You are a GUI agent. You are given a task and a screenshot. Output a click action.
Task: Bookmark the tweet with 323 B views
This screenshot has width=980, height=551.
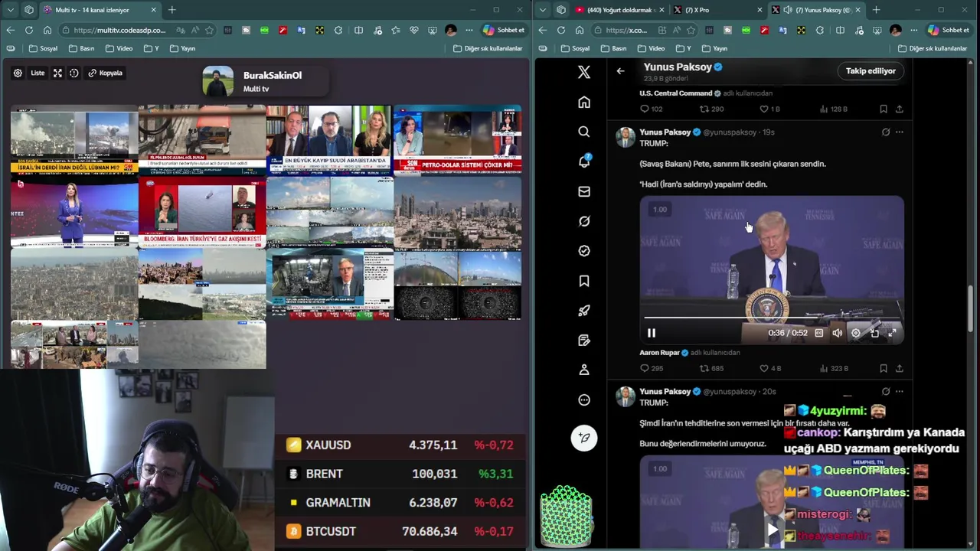pos(883,368)
